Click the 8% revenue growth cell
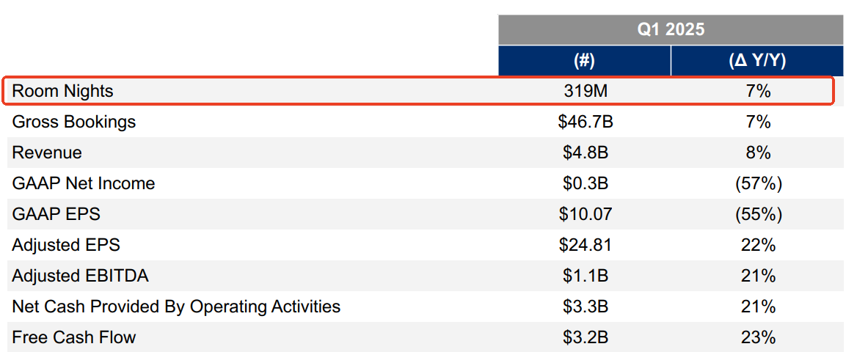Screen dimensions: 868x352 [758, 153]
